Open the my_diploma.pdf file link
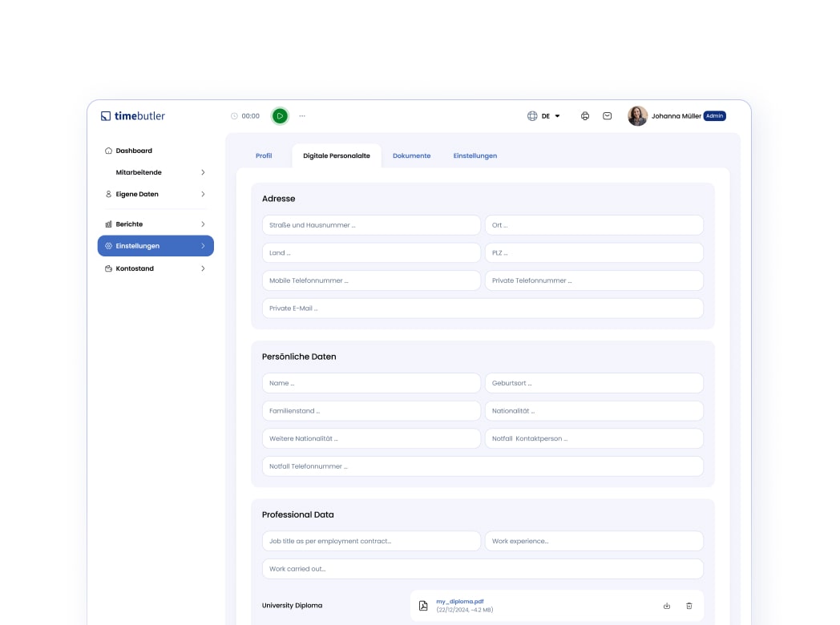Screen dimensions: 840x625 [459, 601]
